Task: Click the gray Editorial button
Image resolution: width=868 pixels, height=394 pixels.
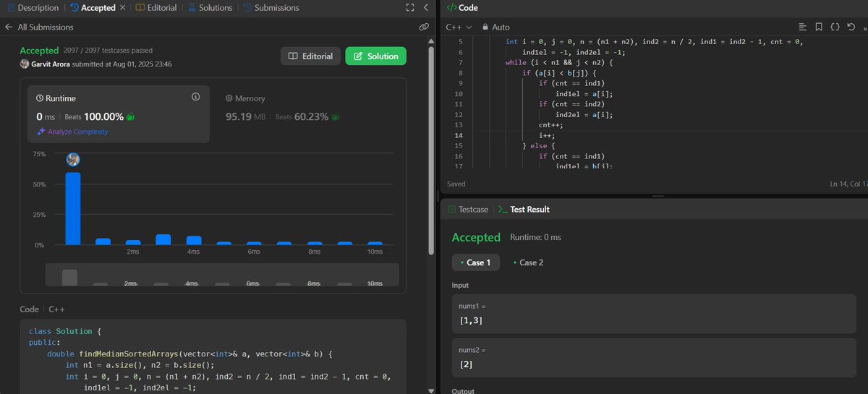Action: tap(310, 56)
